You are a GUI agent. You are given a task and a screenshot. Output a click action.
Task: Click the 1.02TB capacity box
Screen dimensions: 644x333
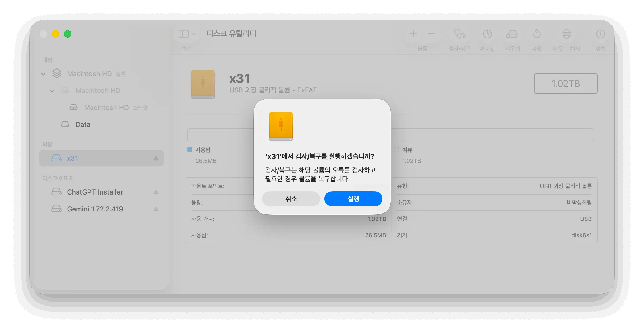tap(566, 84)
